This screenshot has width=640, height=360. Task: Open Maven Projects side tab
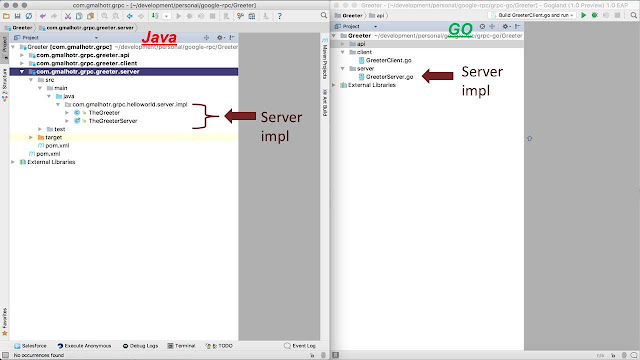point(325,59)
